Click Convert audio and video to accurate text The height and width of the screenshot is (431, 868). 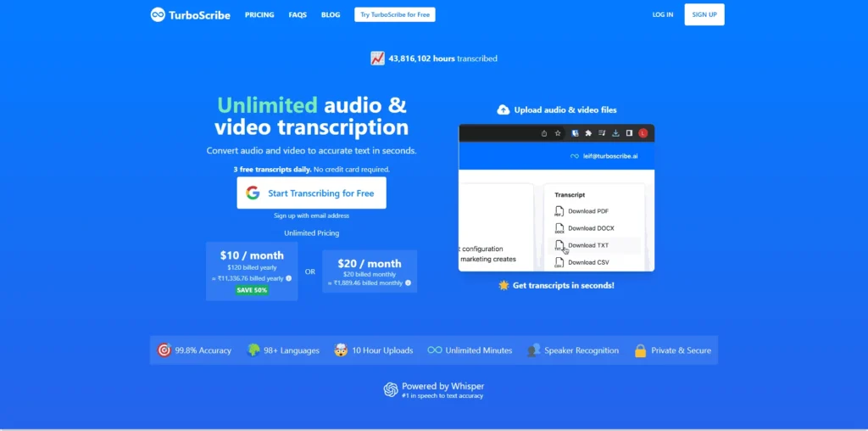point(312,151)
